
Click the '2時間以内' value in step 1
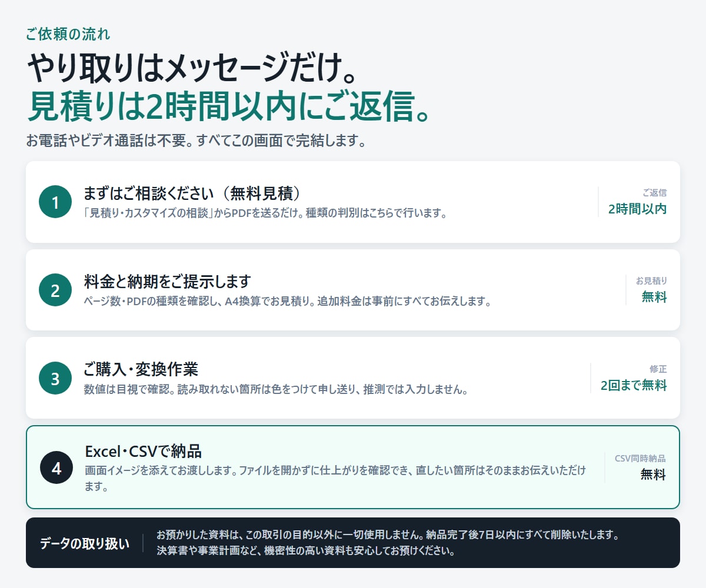click(638, 209)
